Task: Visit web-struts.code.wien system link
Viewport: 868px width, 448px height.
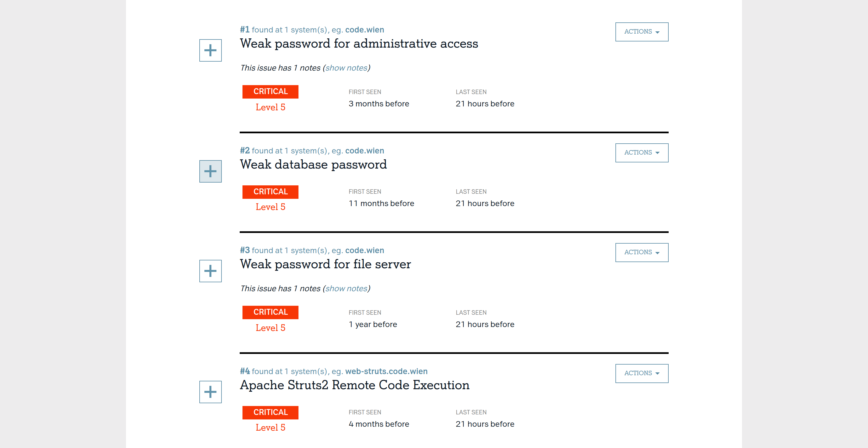Action: (386, 372)
